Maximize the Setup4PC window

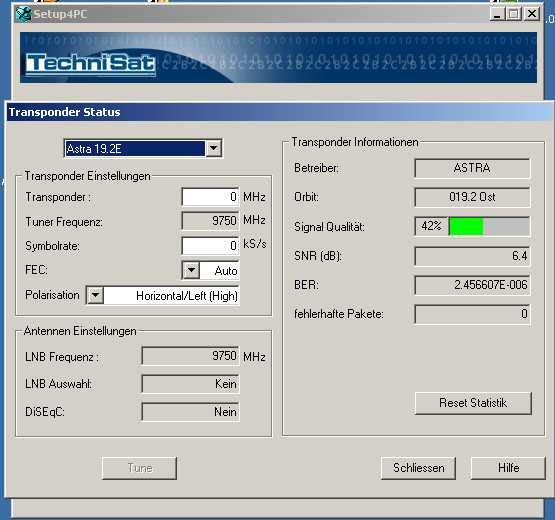[514, 14]
